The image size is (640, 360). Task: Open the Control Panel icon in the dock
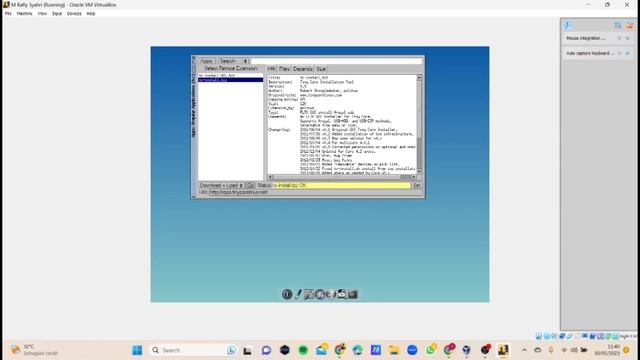pos(309,294)
